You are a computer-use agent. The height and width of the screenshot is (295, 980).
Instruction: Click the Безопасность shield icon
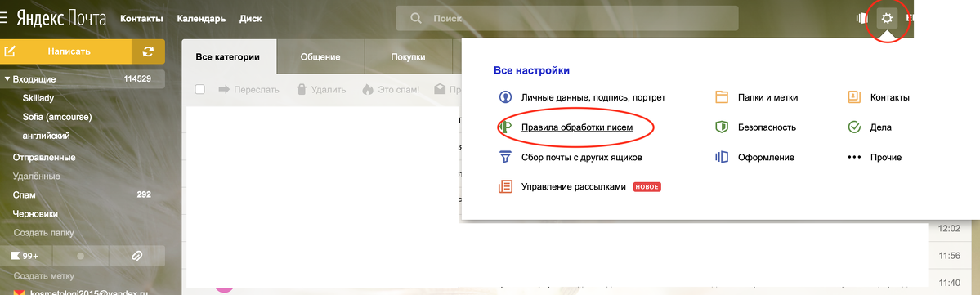coord(722,127)
